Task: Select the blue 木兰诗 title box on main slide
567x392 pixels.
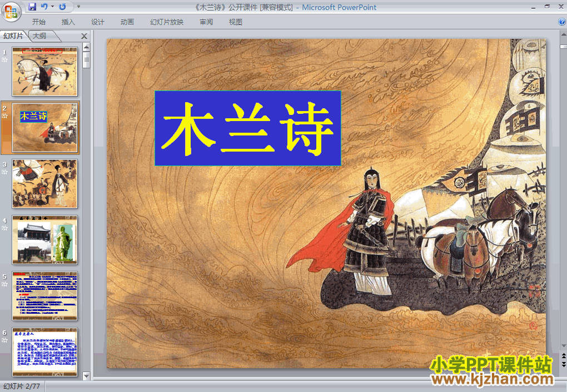Action: [x=248, y=128]
